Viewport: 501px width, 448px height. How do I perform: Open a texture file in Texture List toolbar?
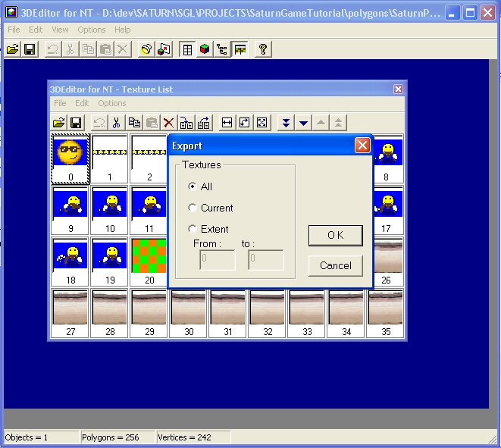pyautogui.click(x=59, y=123)
